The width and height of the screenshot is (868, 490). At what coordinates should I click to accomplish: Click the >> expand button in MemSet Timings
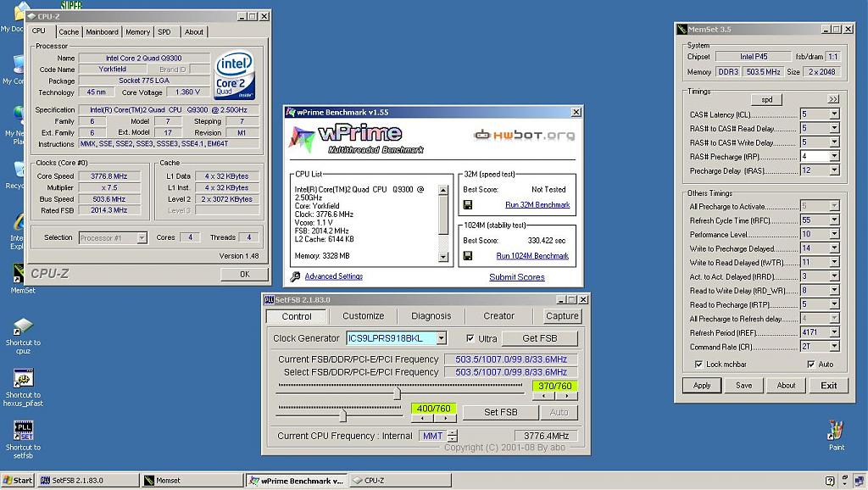(833, 99)
